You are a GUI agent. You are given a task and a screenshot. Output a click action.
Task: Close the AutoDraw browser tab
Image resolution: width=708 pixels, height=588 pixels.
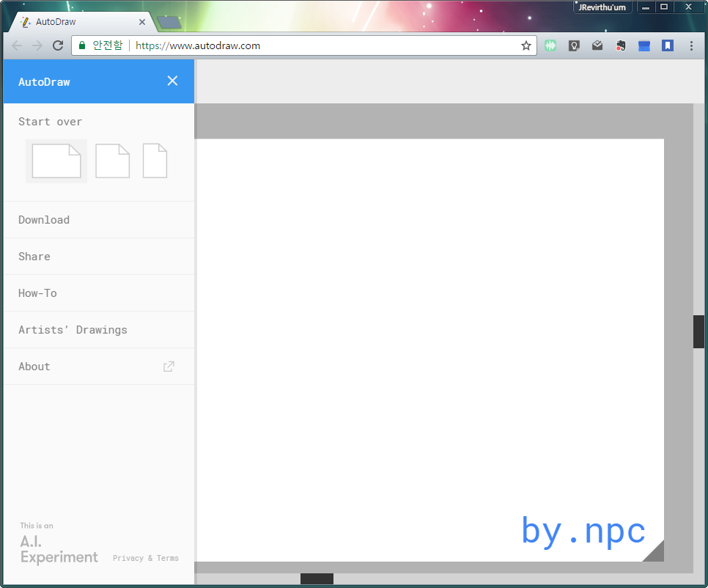[142, 22]
